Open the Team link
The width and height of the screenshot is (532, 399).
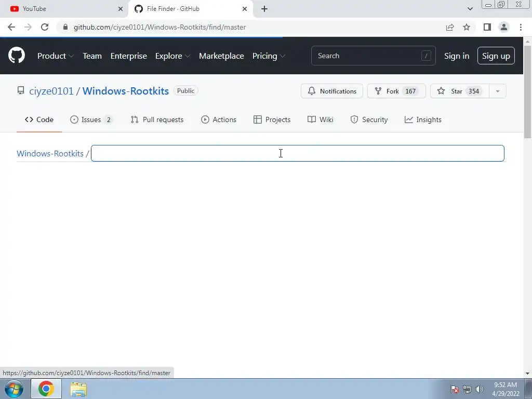point(92,56)
